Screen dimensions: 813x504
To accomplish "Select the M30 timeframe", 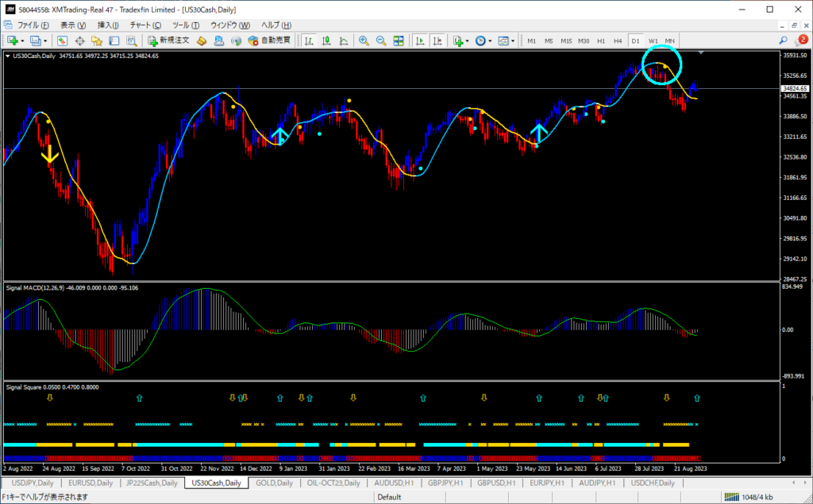I will pos(584,41).
